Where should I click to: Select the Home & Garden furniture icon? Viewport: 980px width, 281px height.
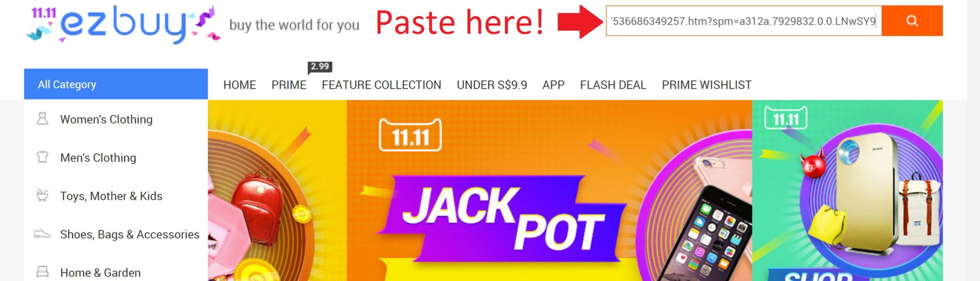42,272
